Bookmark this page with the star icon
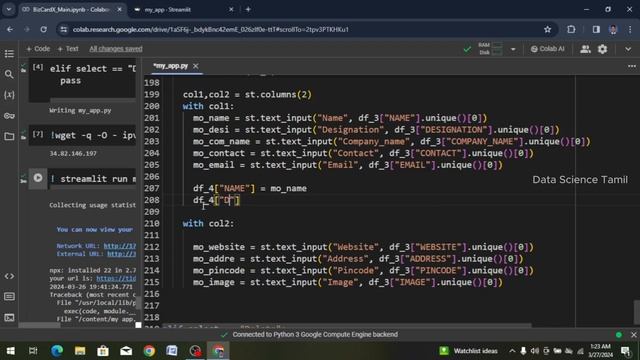Screen dimensions: 640x360 (x=547, y=29)
